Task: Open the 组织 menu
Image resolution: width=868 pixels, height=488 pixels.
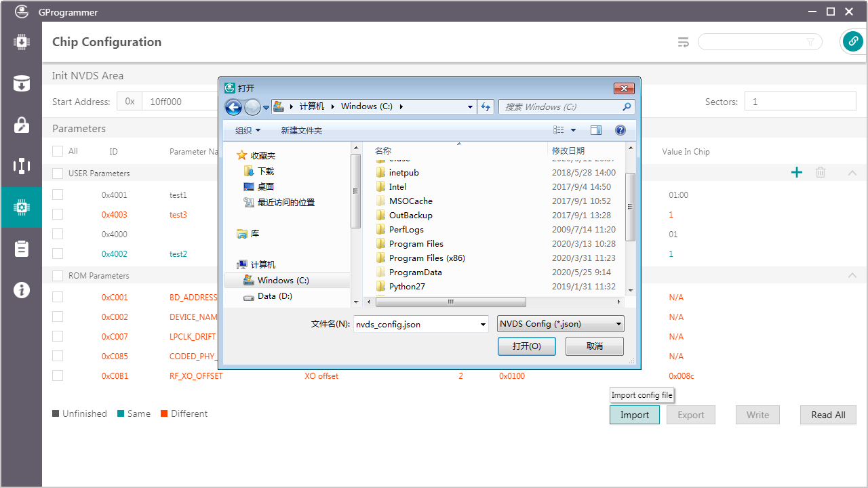Action: pos(248,130)
